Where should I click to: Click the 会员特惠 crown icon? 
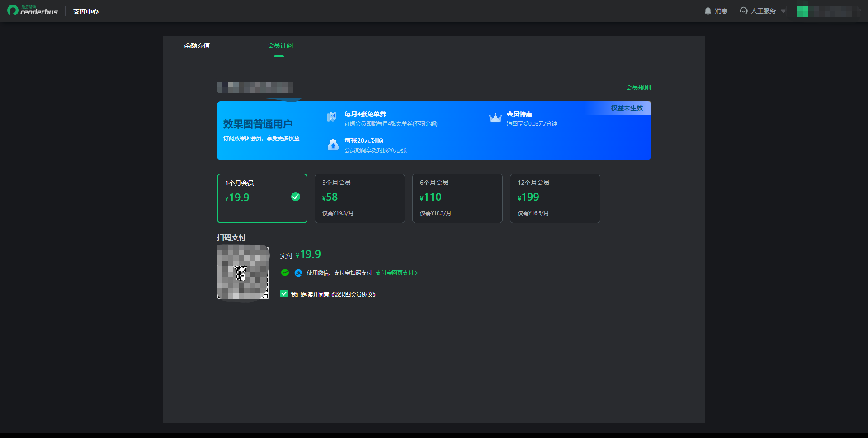click(x=495, y=118)
